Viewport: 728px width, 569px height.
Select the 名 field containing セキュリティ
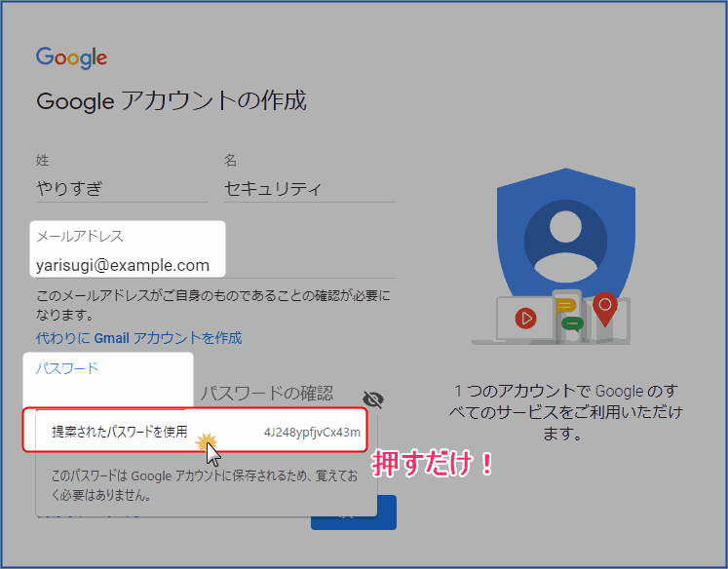point(310,188)
